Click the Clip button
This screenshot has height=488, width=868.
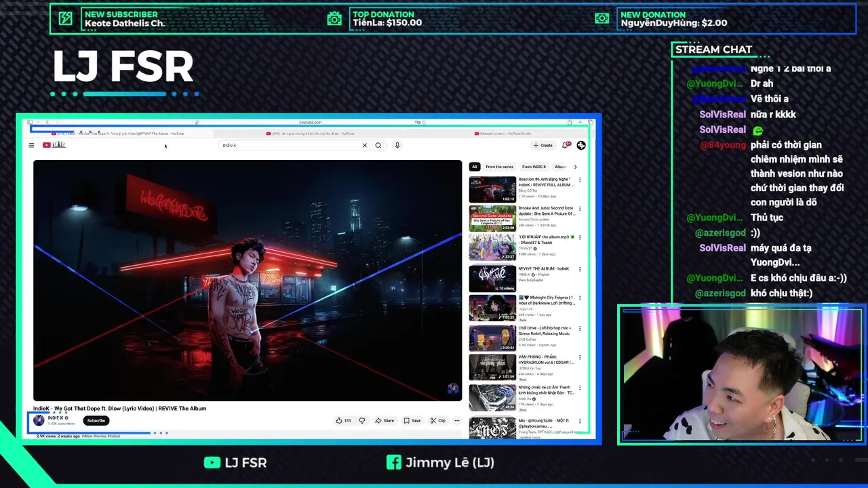click(x=438, y=420)
